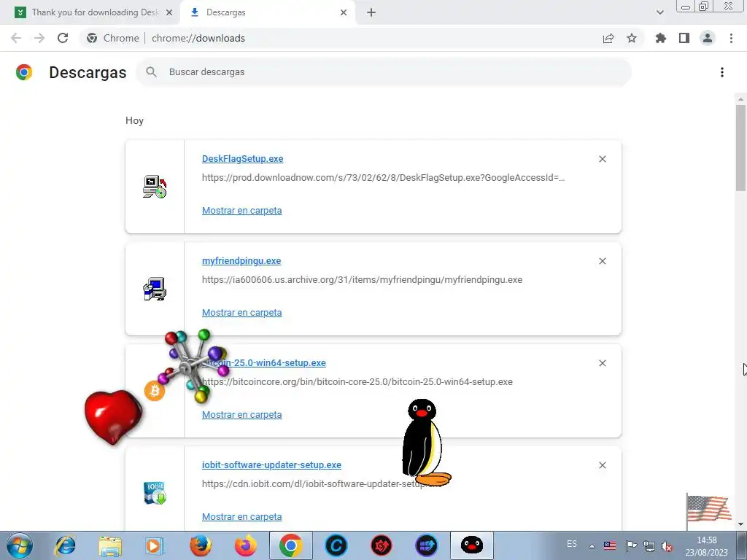Image resolution: width=747 pixels, height=560 pixels.
Task: Remove myfriendpingu.exe from the list
Action: click(x=602, y=261)
